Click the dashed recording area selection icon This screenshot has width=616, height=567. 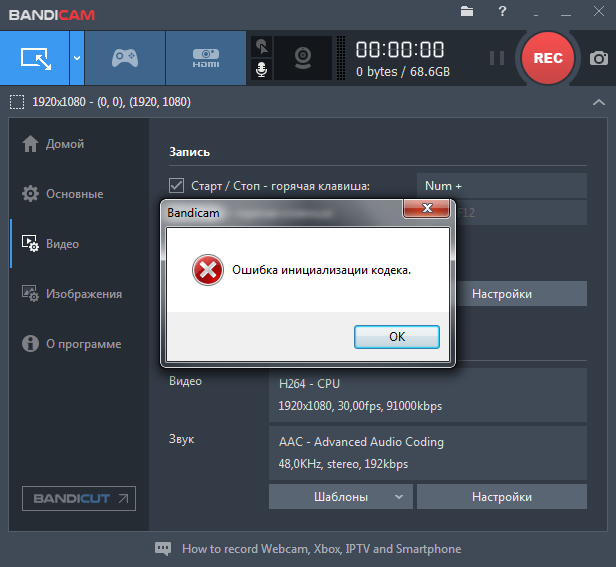(17, 102)
